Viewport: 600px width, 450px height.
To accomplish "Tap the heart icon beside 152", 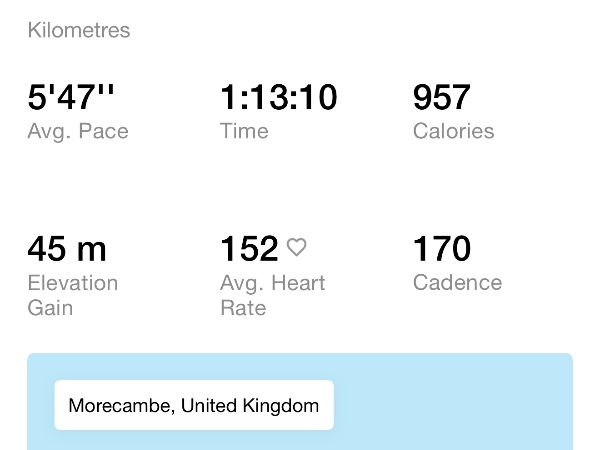I will tap(296, 247).
